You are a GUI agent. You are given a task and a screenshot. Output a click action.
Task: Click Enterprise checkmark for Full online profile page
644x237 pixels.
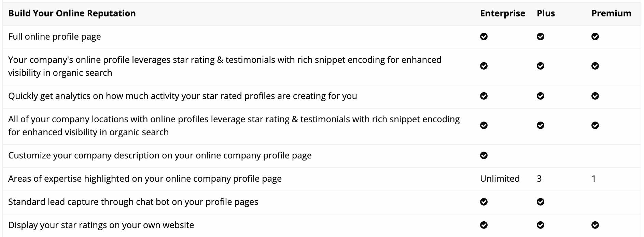[x=484, y=37]
